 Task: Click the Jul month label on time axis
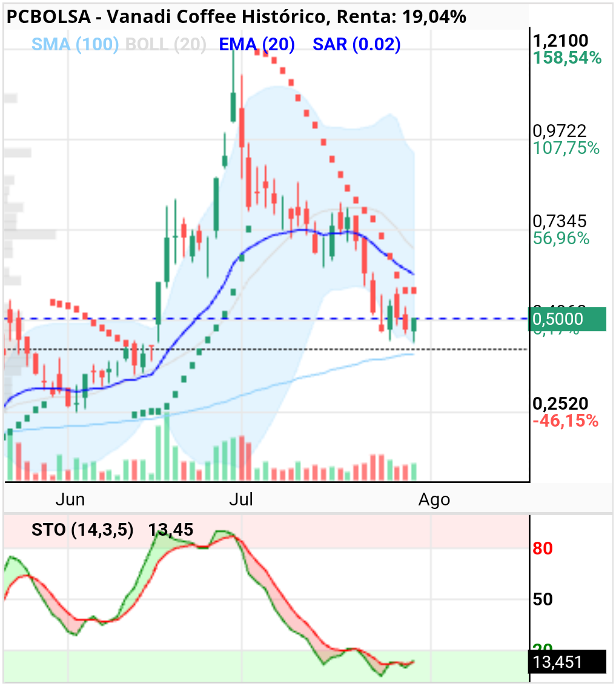(241, 499)
